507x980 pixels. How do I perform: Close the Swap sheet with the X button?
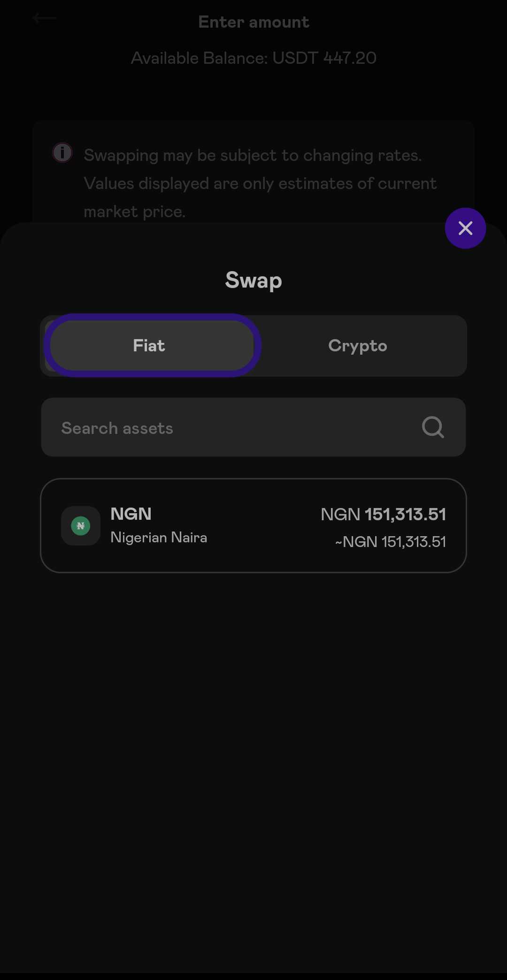pyautogui.click(x=465, y=228)
